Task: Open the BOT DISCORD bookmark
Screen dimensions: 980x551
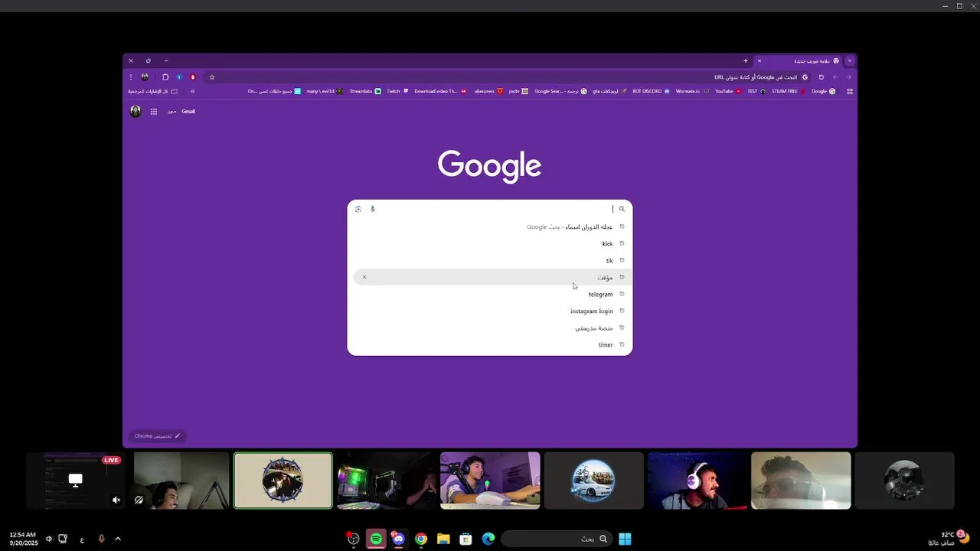Action: pyautogui.click(x=651, y=91)
